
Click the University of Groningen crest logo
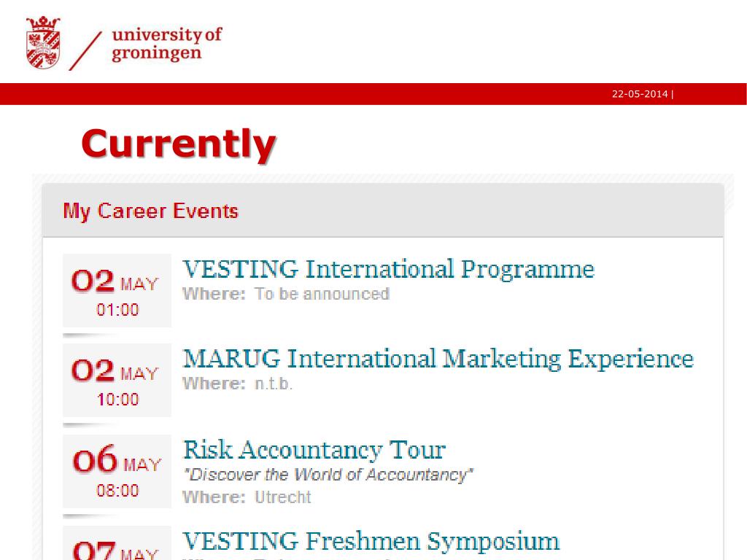(43, 42)
